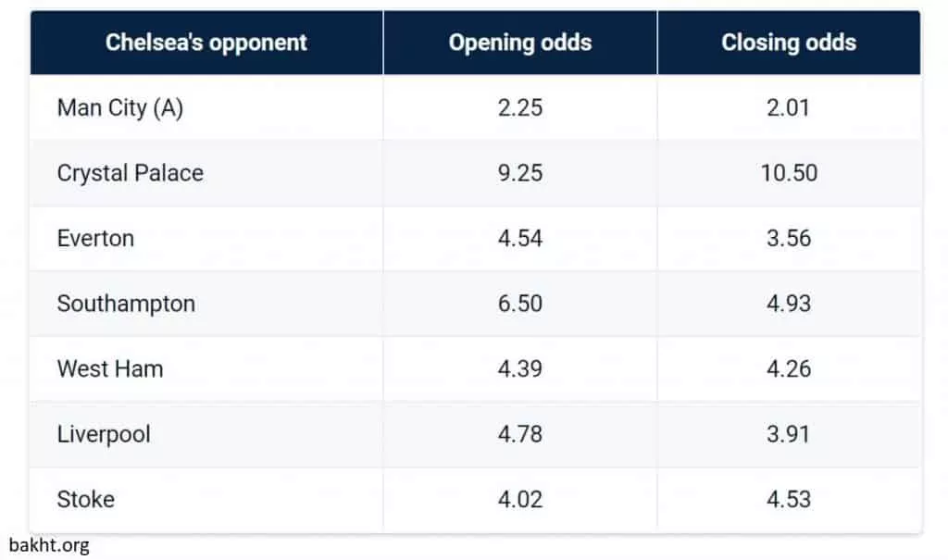Select Liverpool closing odds 3.91
The width and height of the screenshot is (948, 560).
[789, 434]
